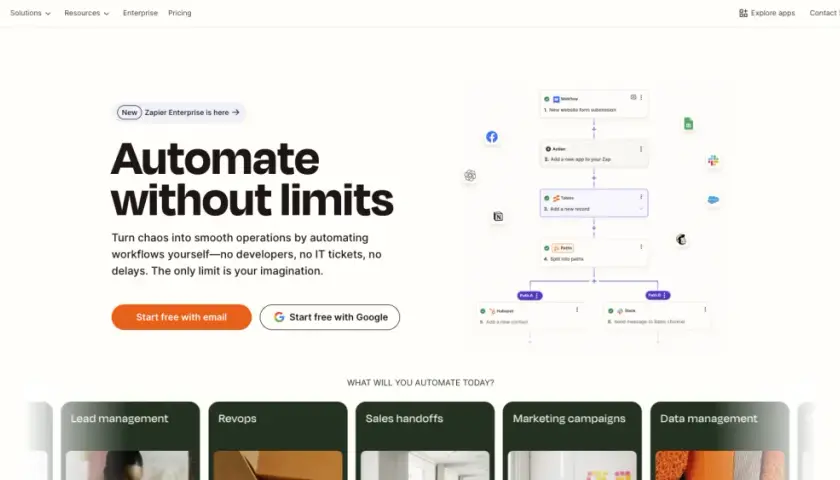Click the comment icon on Webflow step

(633, 98)
